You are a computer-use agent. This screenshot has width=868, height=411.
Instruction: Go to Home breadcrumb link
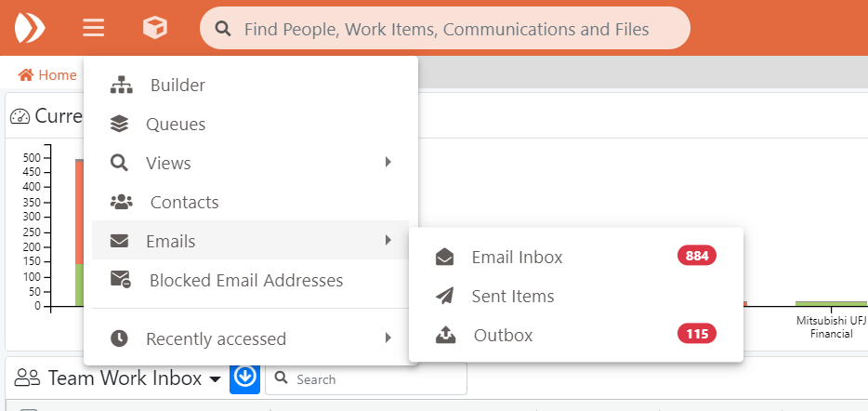coord(47,75)
